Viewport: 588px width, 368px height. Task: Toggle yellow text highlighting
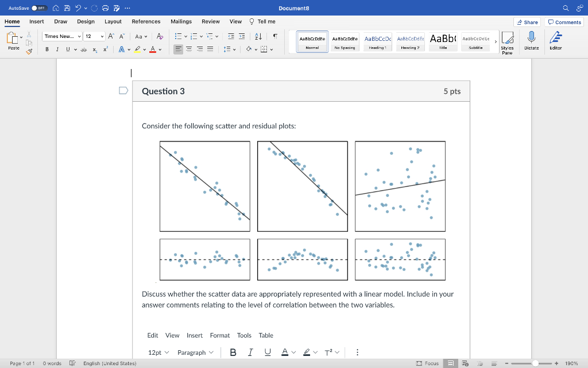pos(138,50)
